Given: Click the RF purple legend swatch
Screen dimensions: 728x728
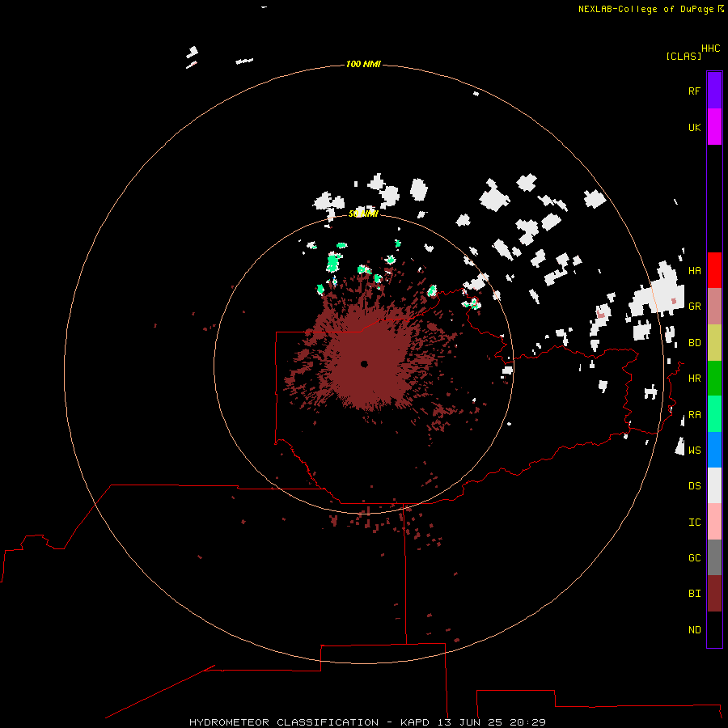Looking at the screenshot, I should pos(714,91).
